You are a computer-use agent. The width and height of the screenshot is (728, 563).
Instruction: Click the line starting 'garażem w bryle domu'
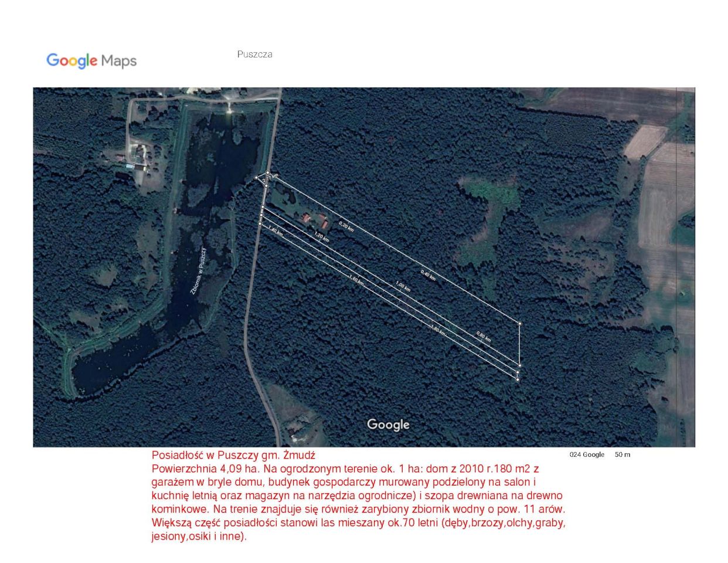(x=344, y=482)
